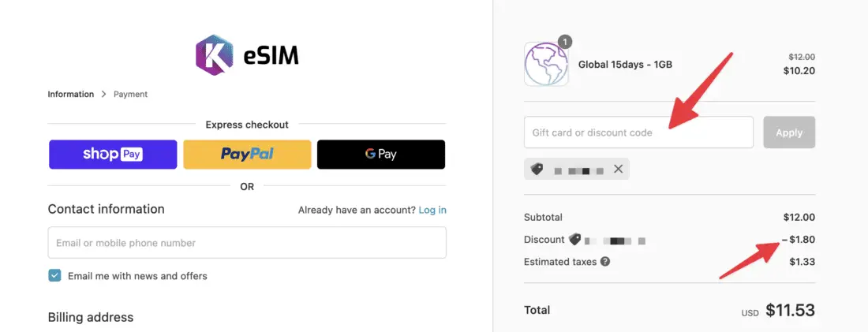Go to Payment breadcrumb step
Viewport: 868px width, 332px height.
[130, 95]
